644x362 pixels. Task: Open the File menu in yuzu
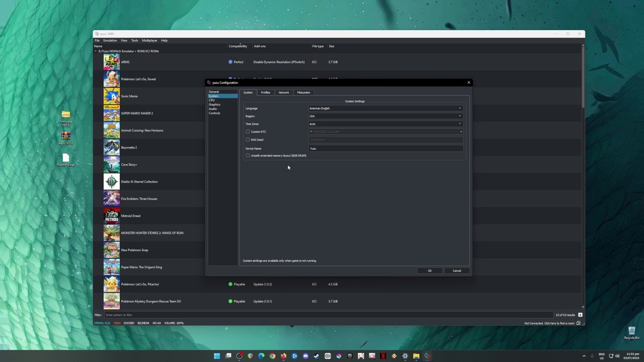tap(97, 40)
